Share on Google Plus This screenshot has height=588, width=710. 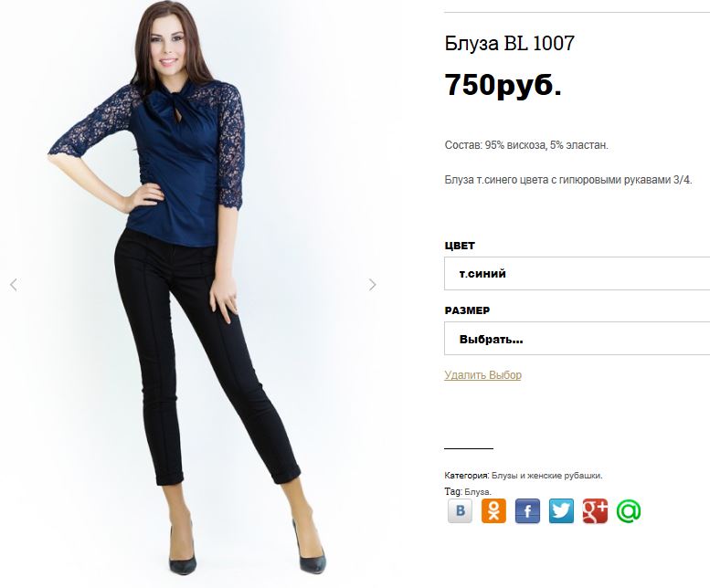pos(595,511)
